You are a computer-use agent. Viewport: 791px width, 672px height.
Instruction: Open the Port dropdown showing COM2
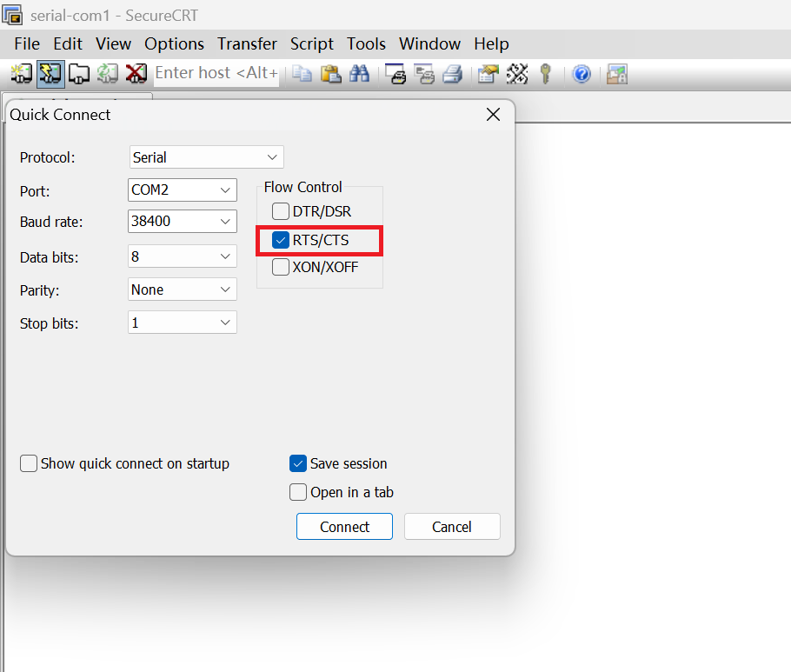pyautogui.click(x=183, y=190)
